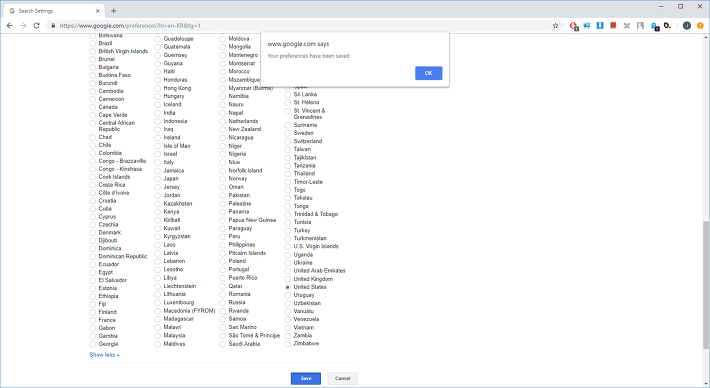Viewport: 710px width, 388px height.
Task: Select the Georgia radio button
Action: 93,344
